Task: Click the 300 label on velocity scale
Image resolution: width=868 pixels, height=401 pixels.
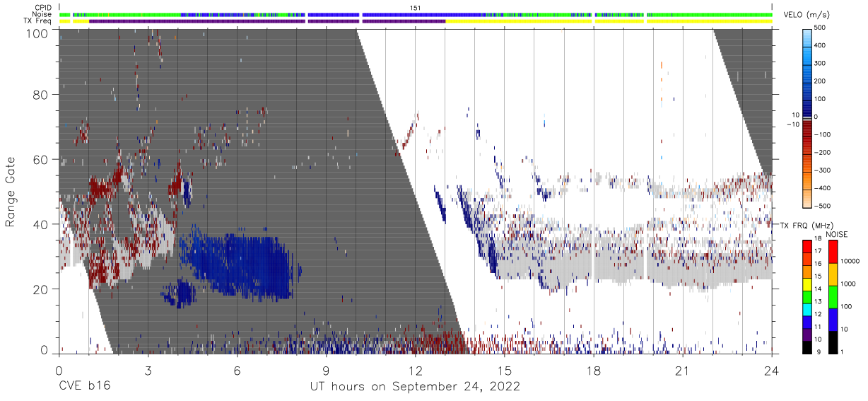Action: (x=820, y=63)
